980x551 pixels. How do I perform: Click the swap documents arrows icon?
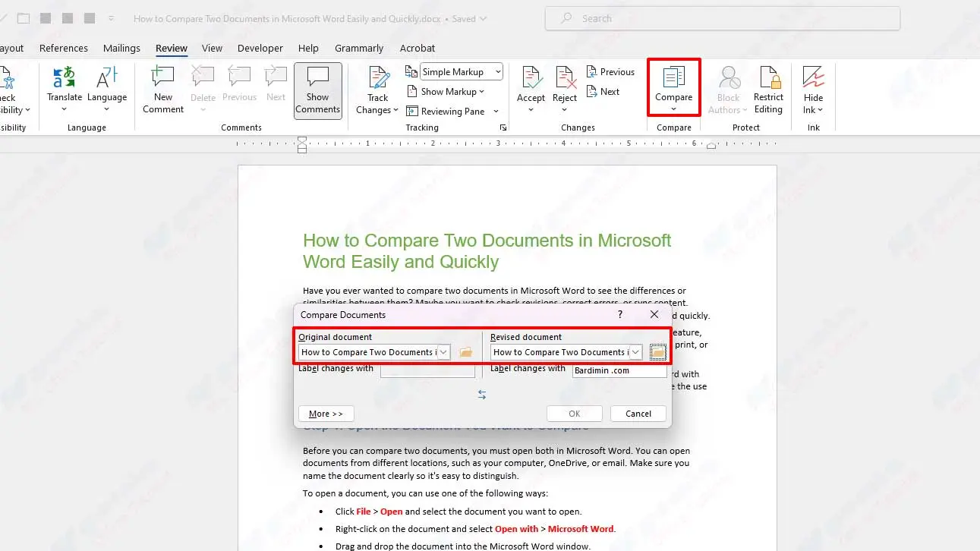[482, 395]
